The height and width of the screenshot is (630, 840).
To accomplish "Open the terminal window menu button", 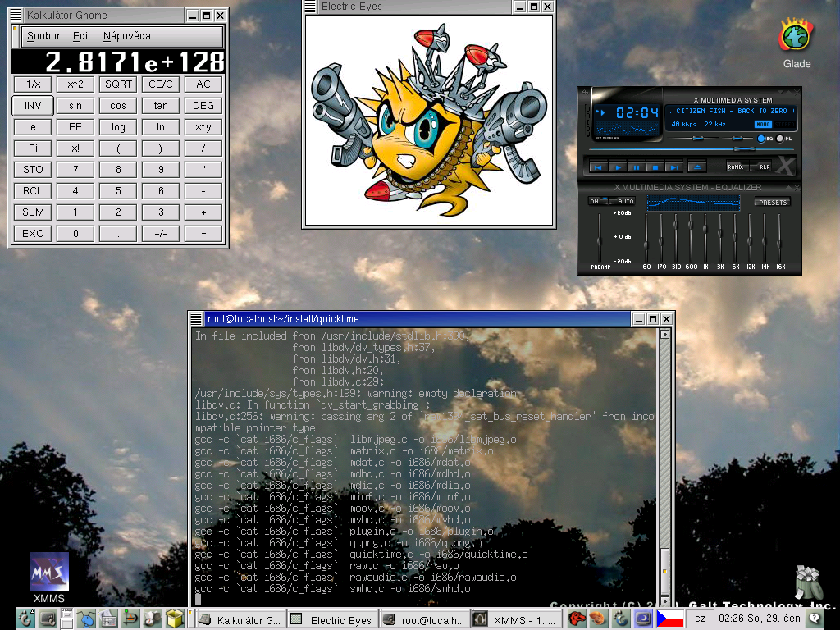I will pos(196,319).
